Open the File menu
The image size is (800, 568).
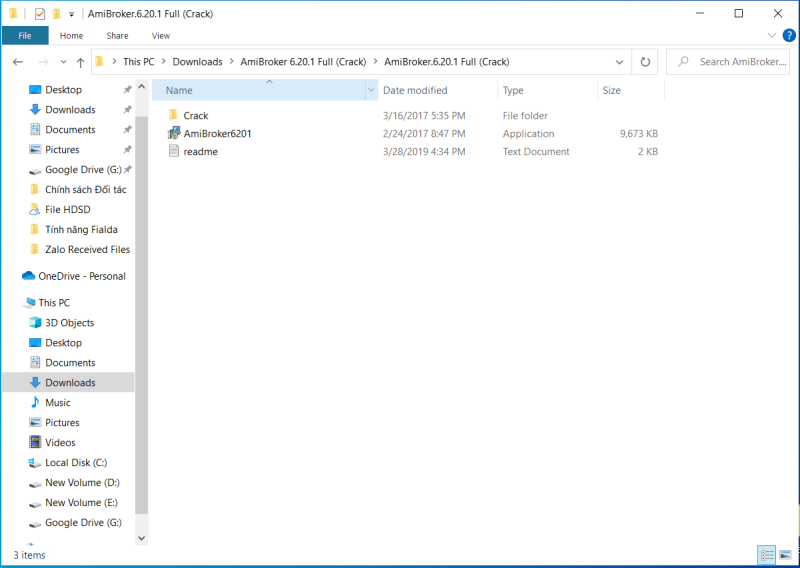(25, 35)
